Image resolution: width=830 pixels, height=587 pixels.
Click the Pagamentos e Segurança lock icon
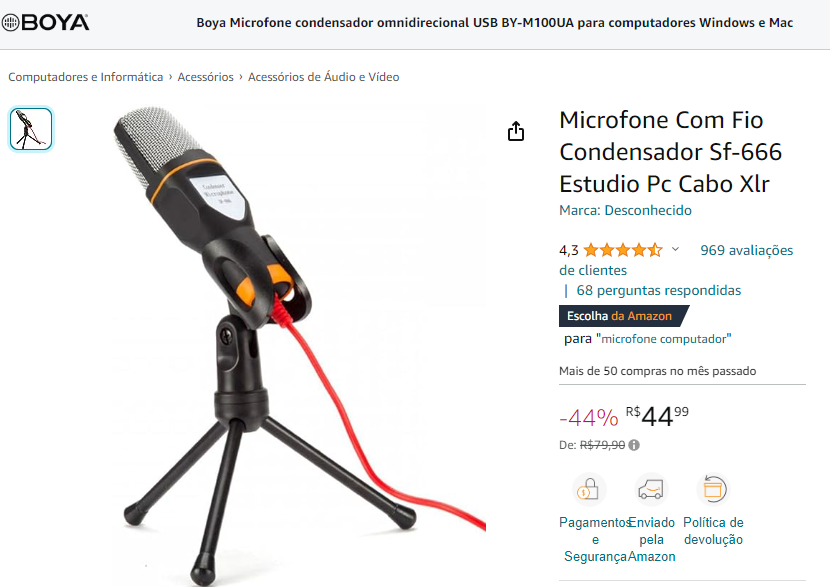588,489
